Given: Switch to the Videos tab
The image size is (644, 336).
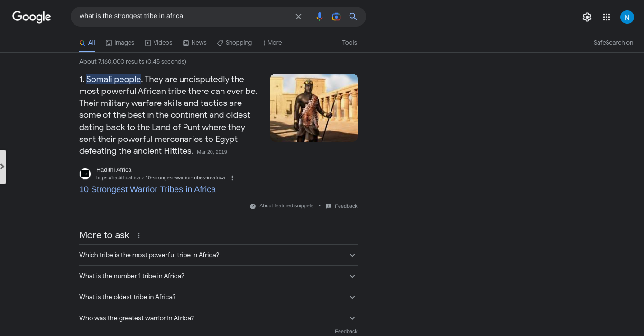Looking at the screenshot, I should 158,43.
